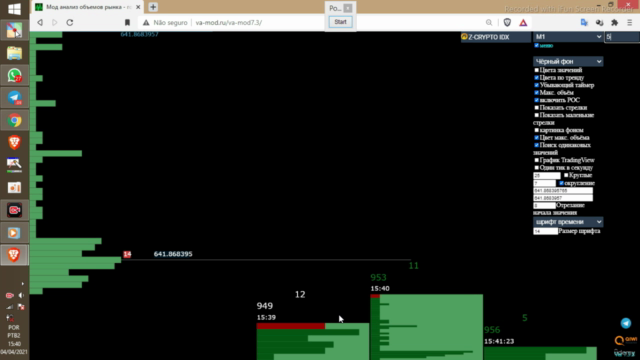Viewport: 640px width, 360px height.
Task: Toggle the Цвет макс. объёма checkbox
Action: coord(537,138)
